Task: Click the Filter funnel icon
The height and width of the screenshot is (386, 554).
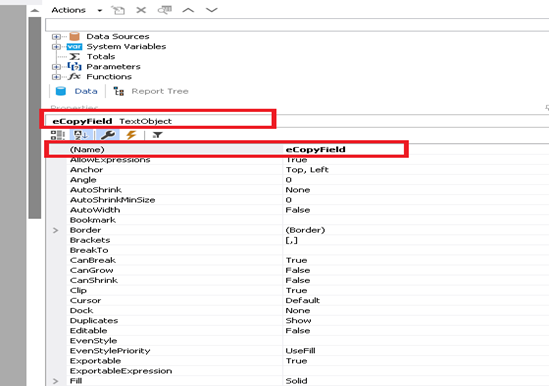Action: [157, 135]
